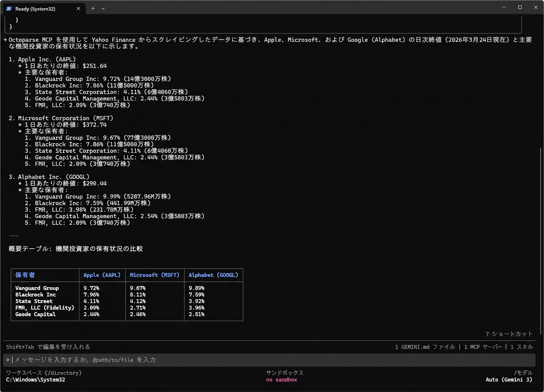Click table header 'Alphabet (GOOGL)'
The image size is (544, 392).
(x=213, y=275)
